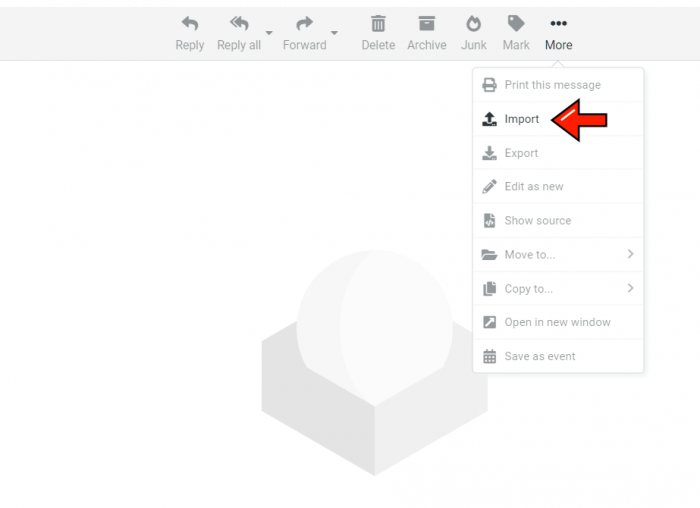Click the Export download icon

[489, 153]
